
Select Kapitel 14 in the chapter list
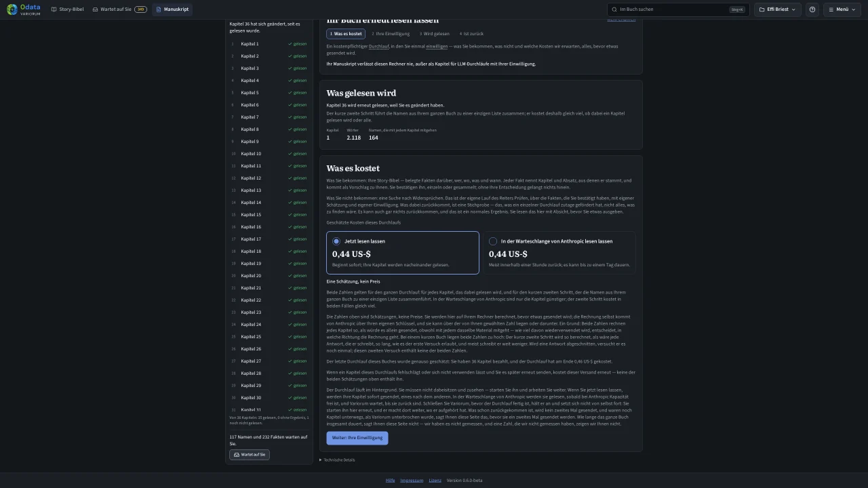[269, 203]
